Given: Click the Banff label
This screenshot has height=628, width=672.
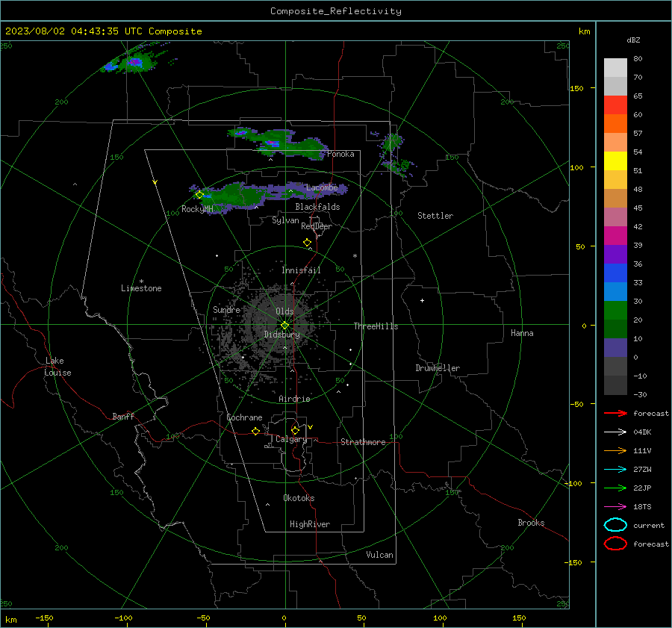Looking at the screenshot, I should [x=123, y=417].
